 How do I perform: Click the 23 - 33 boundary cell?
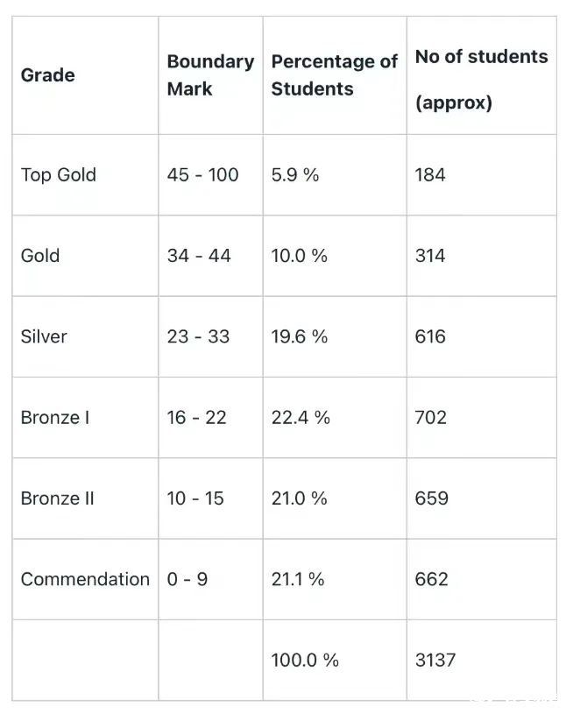tap(198, 336)
